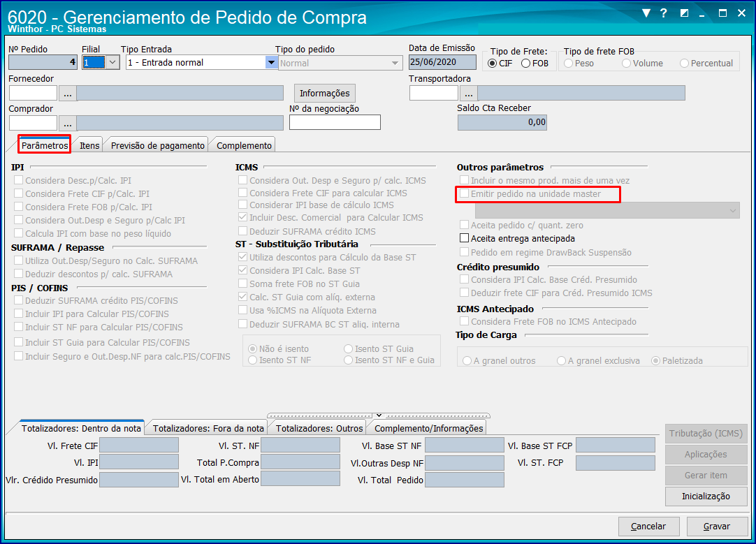Open Totalizadores: Fora da nota tab

coord(208,428)
